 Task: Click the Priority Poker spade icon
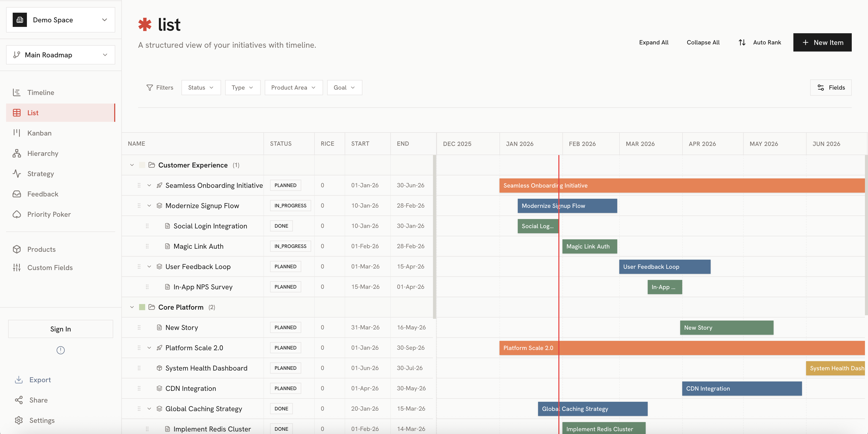click(16, 214)
